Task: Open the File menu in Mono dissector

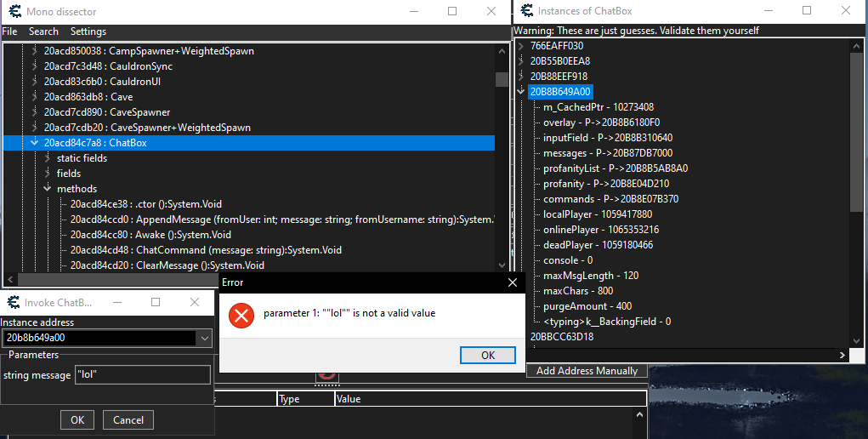Action: coord(9,31)
